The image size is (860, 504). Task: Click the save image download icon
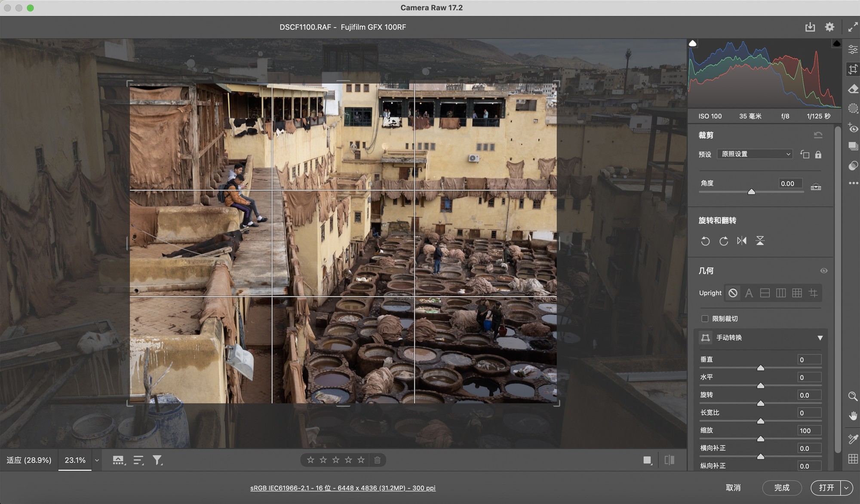[x=810, y=27]
